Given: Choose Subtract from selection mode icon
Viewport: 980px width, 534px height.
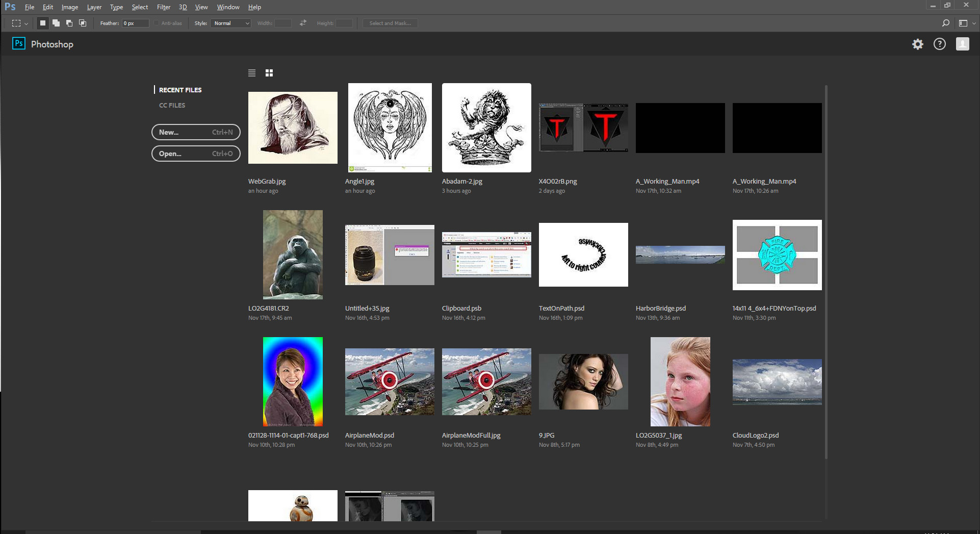Looking at the screenshot, I should pos(69,23).
